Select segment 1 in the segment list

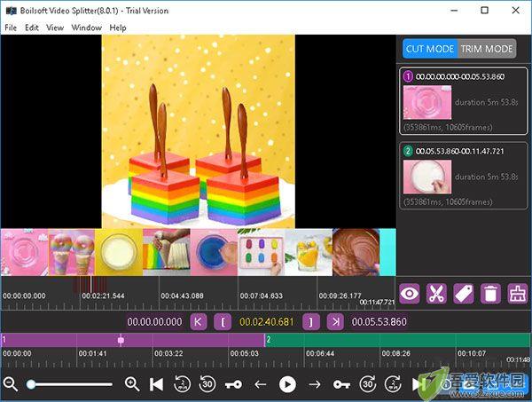[464, 101]
